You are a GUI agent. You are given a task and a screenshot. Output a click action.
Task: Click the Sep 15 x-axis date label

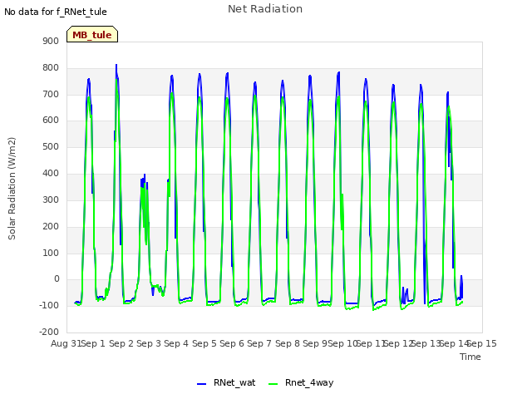pos(482,343)
